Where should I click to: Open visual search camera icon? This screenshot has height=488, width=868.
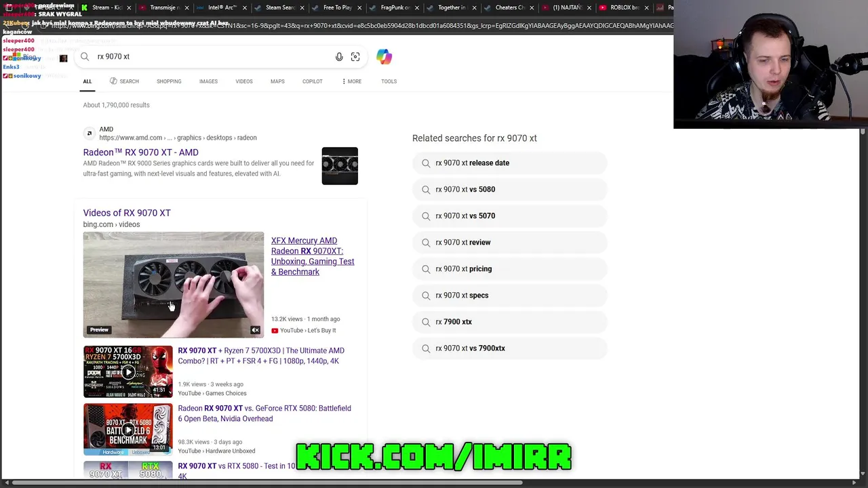pyautogui.click(x=355, y=57)
